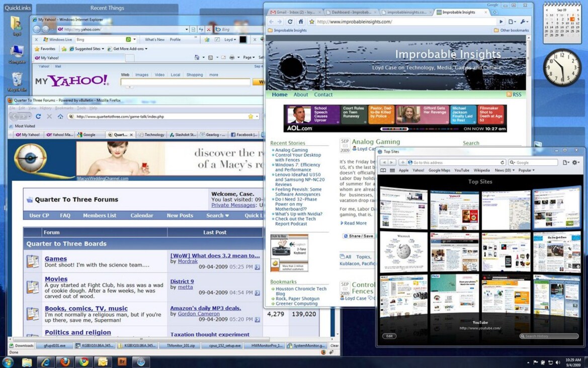Open Firefox Bookmarks menu
Viewport: 588px width, 368px height.
[x=64, y=108]
